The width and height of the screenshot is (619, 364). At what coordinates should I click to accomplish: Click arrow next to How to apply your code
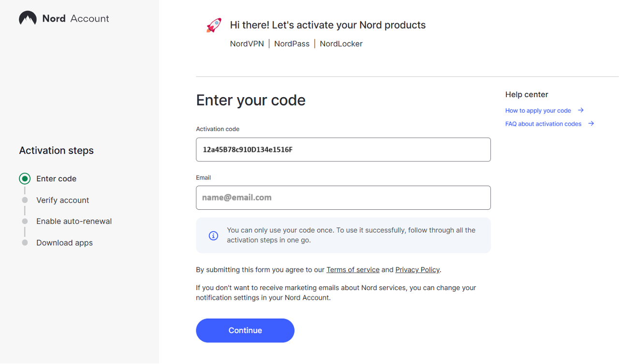click(581, 110)
